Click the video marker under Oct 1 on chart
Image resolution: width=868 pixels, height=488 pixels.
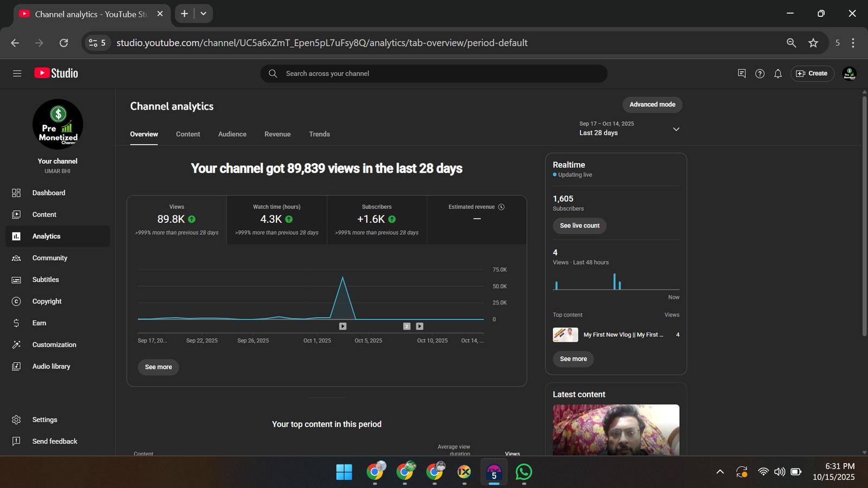click(343, 326)
